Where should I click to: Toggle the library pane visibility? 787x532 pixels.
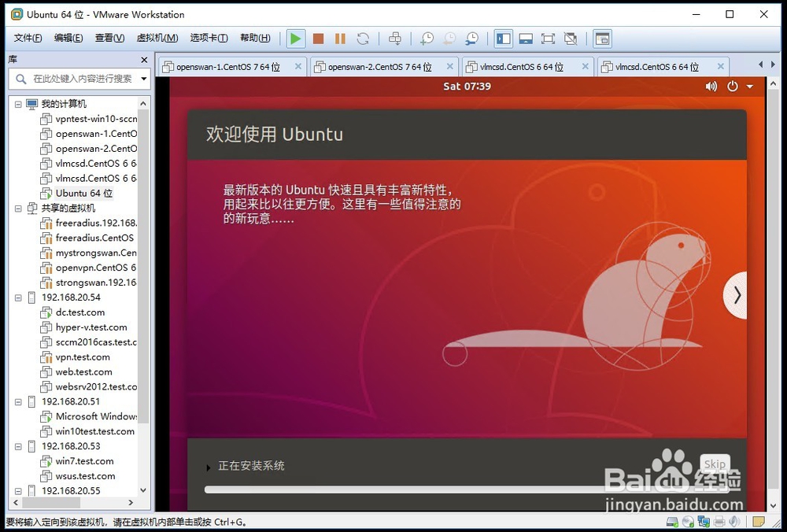click(504, 39)
